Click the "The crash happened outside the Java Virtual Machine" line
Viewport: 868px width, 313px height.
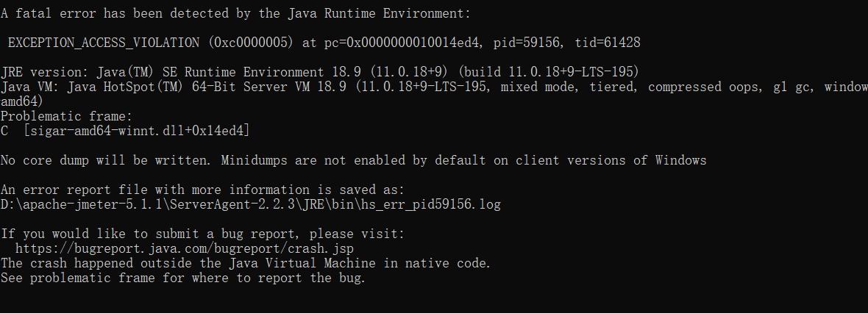click(245, 263)
